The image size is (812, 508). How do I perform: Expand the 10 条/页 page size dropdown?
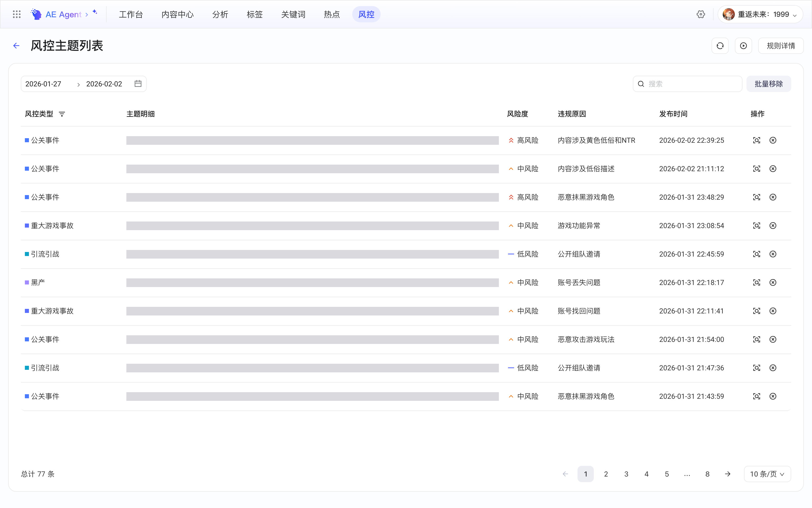[x=767, y=474]
